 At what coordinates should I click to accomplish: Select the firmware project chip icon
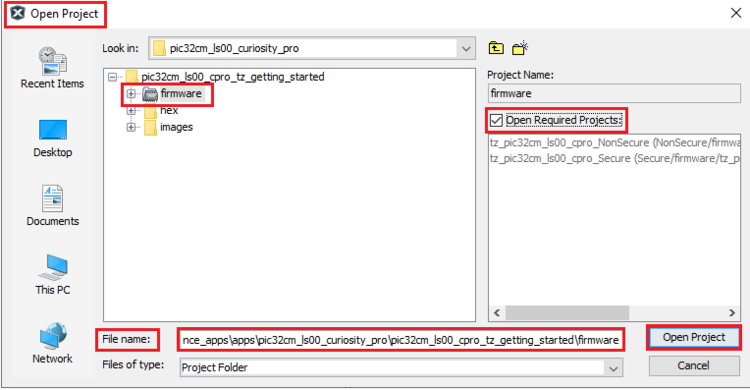150,94
